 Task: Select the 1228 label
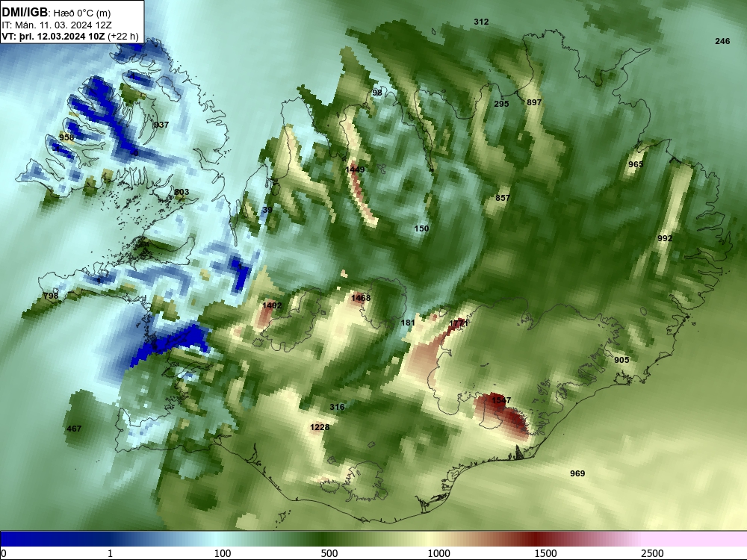pyautogui.click(x=320, y=427)
